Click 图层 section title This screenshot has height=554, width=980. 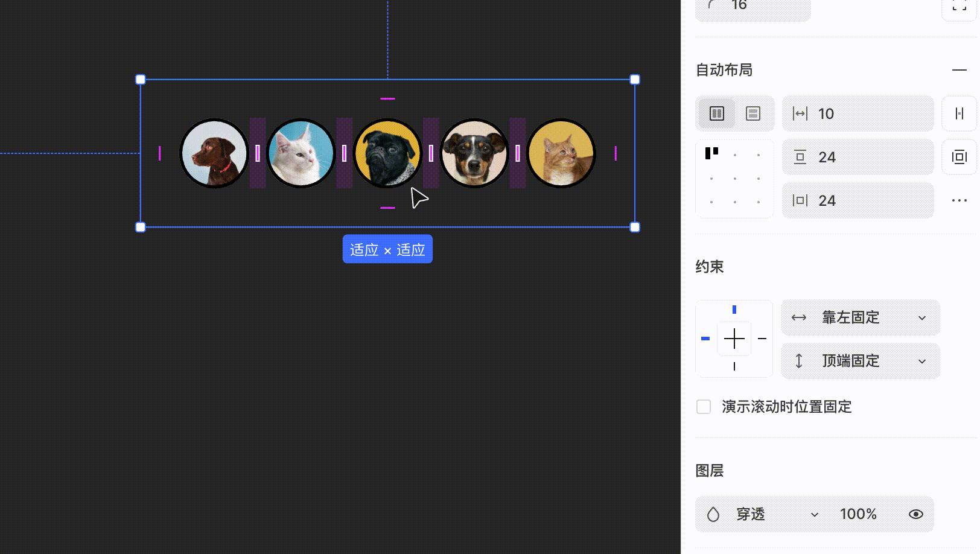(710, 471)
